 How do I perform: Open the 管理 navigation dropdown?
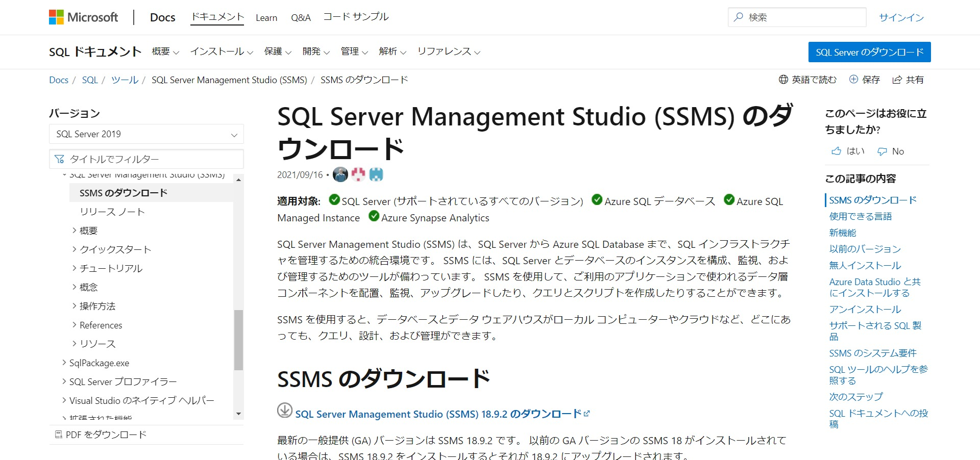pyautogui.click(x=354, y=52)
